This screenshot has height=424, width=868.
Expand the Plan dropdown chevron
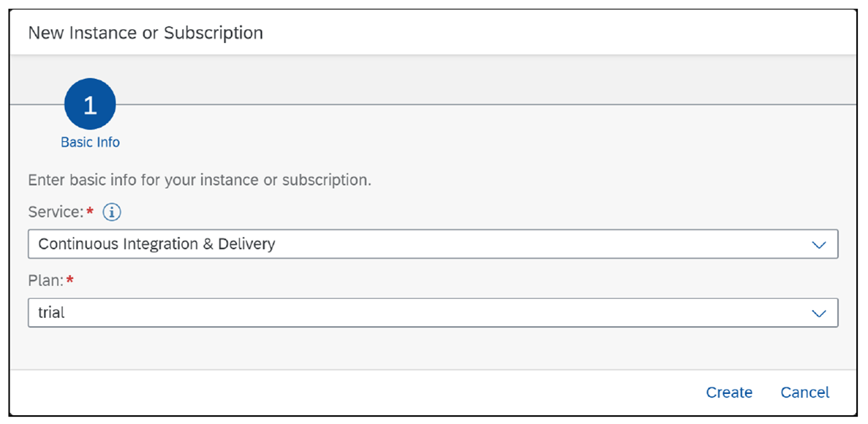819,313
